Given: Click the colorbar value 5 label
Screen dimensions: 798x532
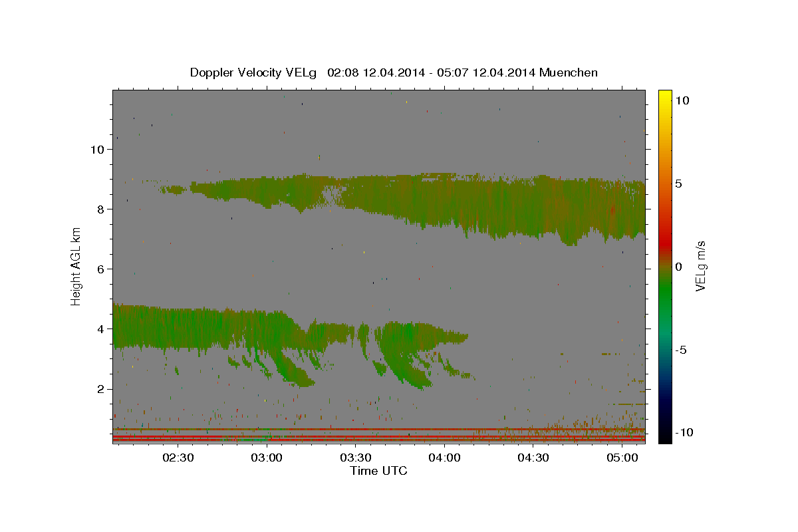Looking at the screenshot, I should [x=679, y=184].
